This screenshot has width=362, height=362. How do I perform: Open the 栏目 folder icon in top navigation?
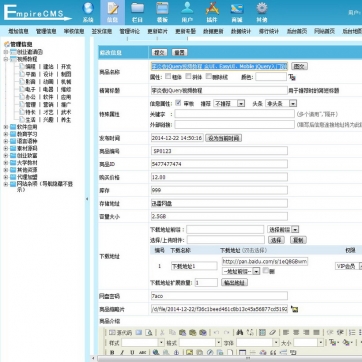(137, 8)
